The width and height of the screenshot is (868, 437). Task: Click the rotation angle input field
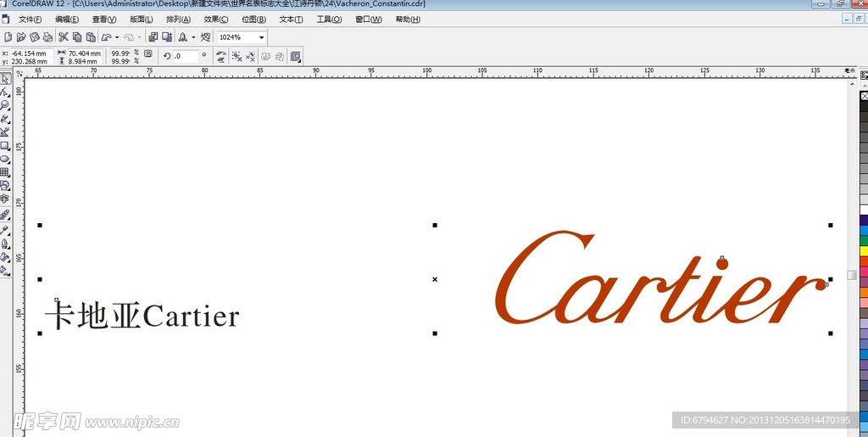click(x=186, y=56)
